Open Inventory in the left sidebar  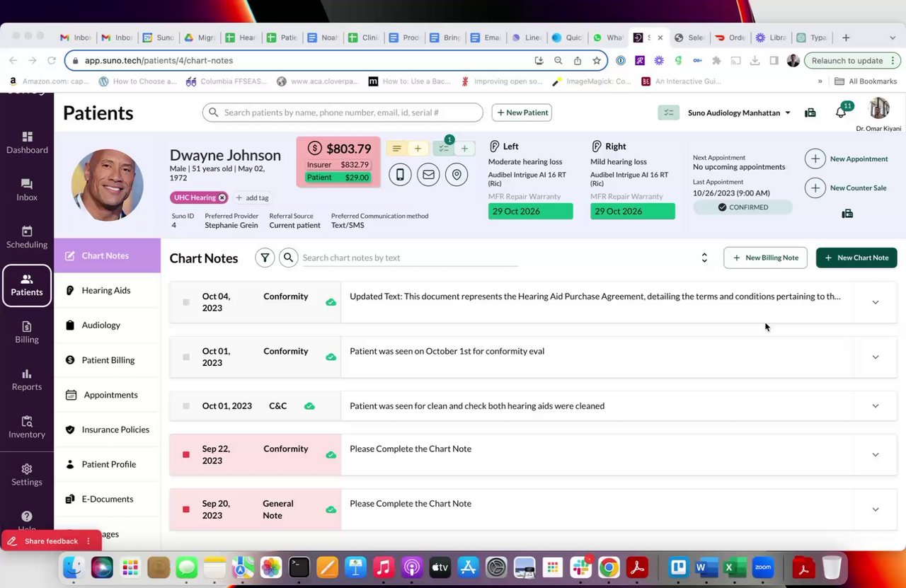point(27,427)
